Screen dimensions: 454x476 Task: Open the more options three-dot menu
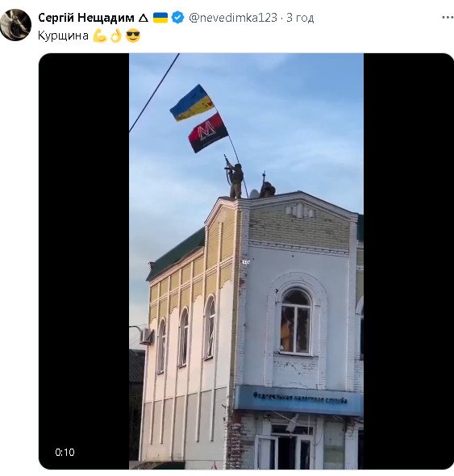click(448, 18)
